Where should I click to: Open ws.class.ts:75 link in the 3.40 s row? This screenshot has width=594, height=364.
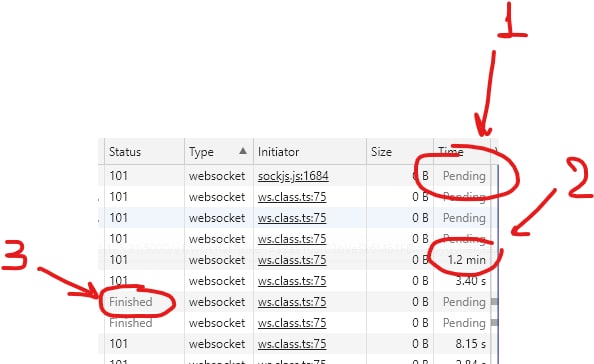[292, 281]
